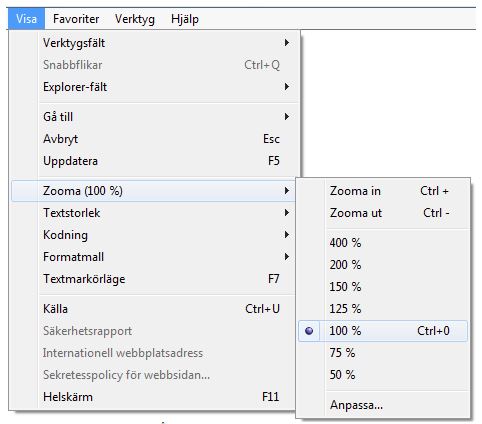Open the Hjälp menu

[185, 19]
